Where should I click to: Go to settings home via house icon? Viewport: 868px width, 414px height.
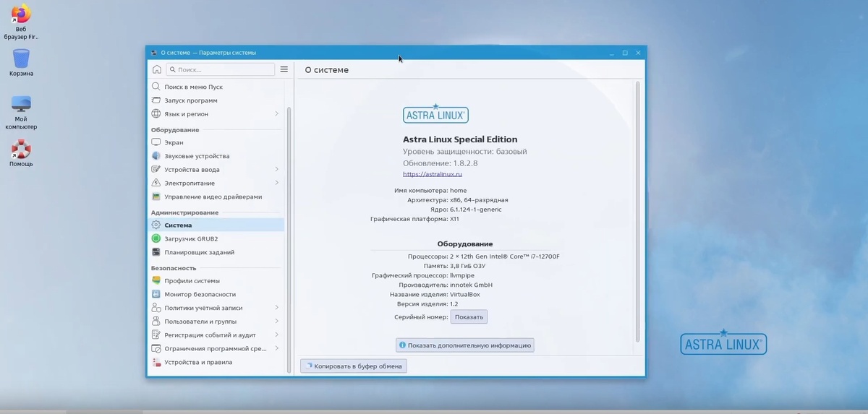click(x=157, y=69)
